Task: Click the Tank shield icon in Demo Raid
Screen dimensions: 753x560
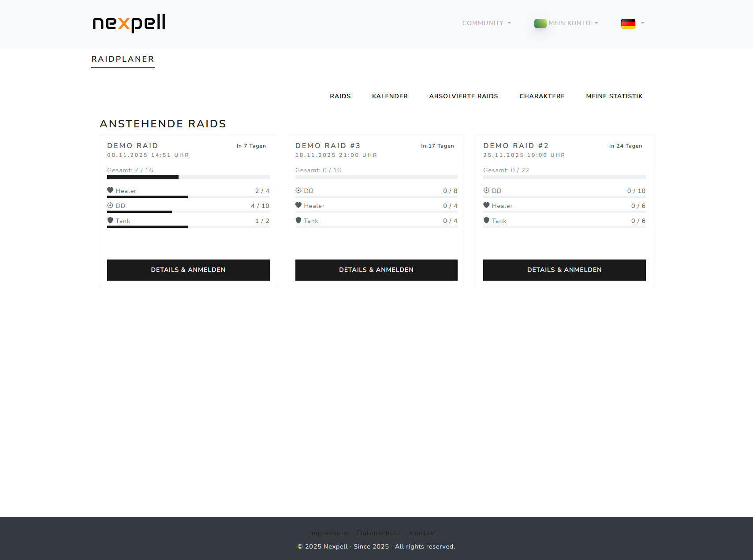Action: click(110, 220)
